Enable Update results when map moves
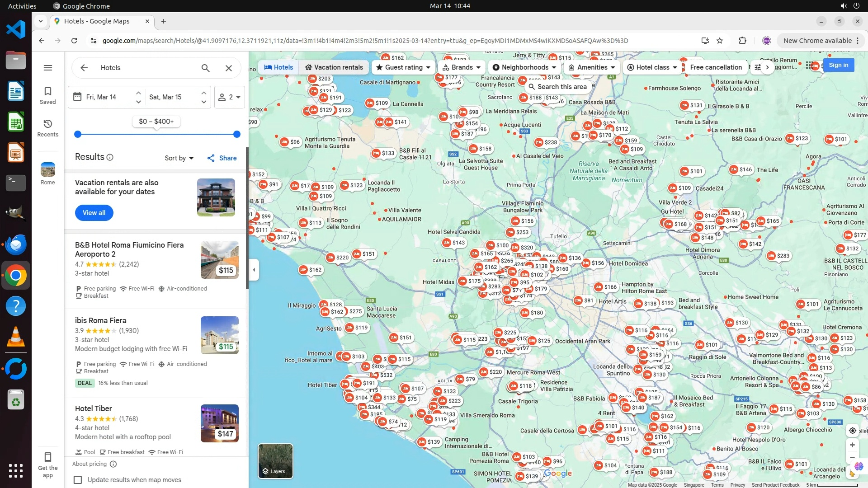The width and height of the screenshot is (868, 488). point(78,480)
